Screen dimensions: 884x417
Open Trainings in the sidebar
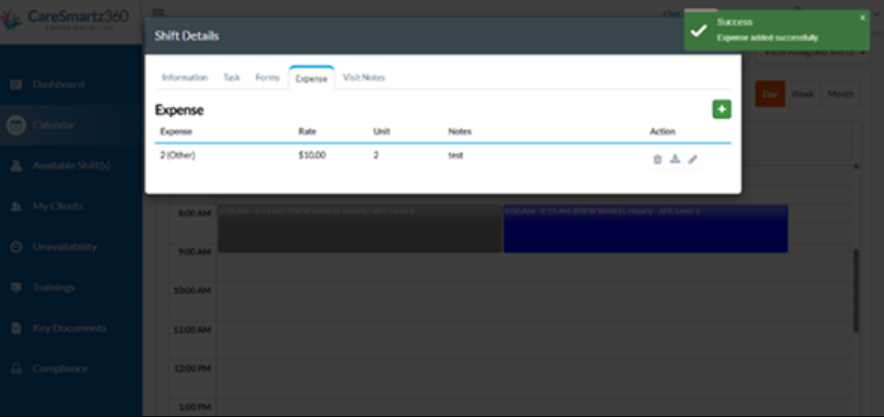click(x=54, y=287)
